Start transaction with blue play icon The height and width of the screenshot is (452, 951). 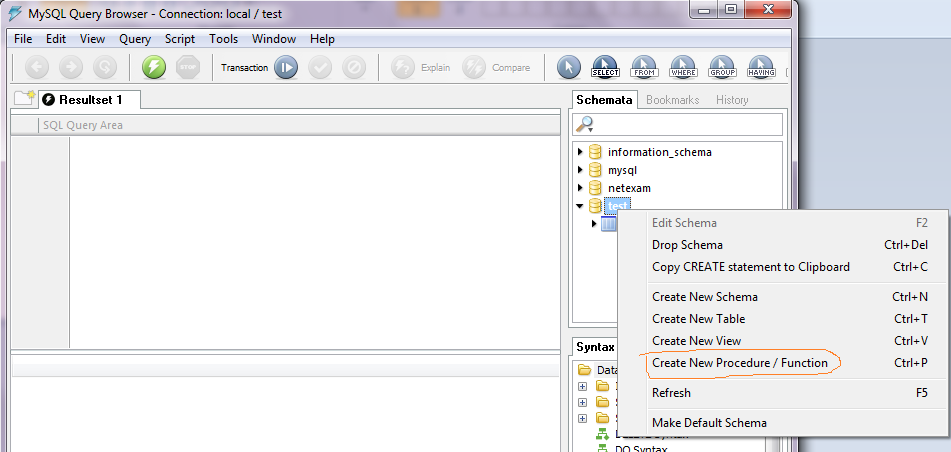tap(286, 67)
